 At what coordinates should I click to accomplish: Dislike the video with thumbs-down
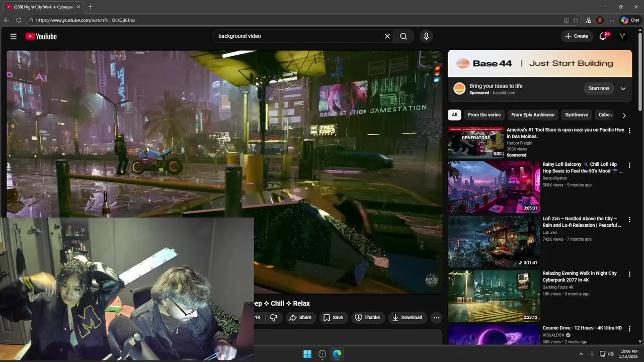pyautogui.click(x=274, y=318)
